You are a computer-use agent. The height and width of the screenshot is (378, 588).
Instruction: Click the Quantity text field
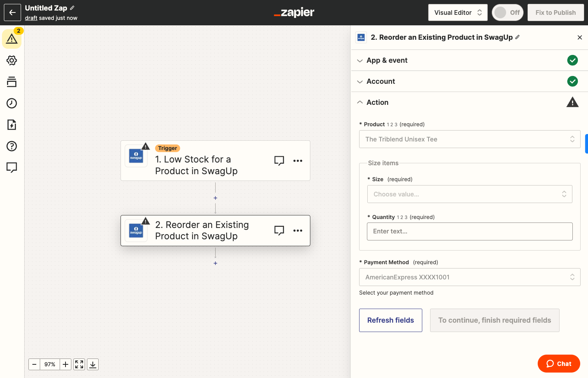469,231
